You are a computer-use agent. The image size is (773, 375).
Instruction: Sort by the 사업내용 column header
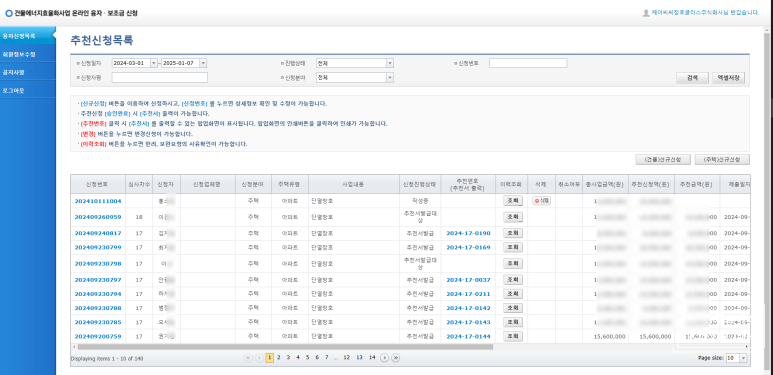[x=353, y=184]
